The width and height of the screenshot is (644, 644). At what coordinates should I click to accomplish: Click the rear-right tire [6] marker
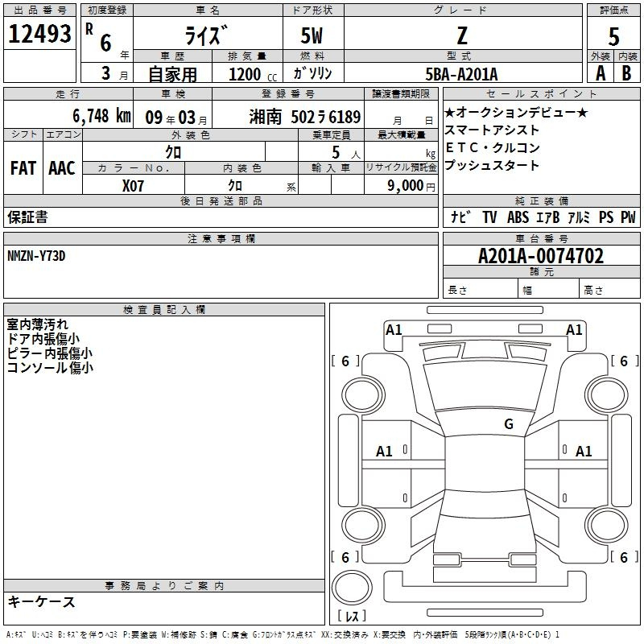624,557
